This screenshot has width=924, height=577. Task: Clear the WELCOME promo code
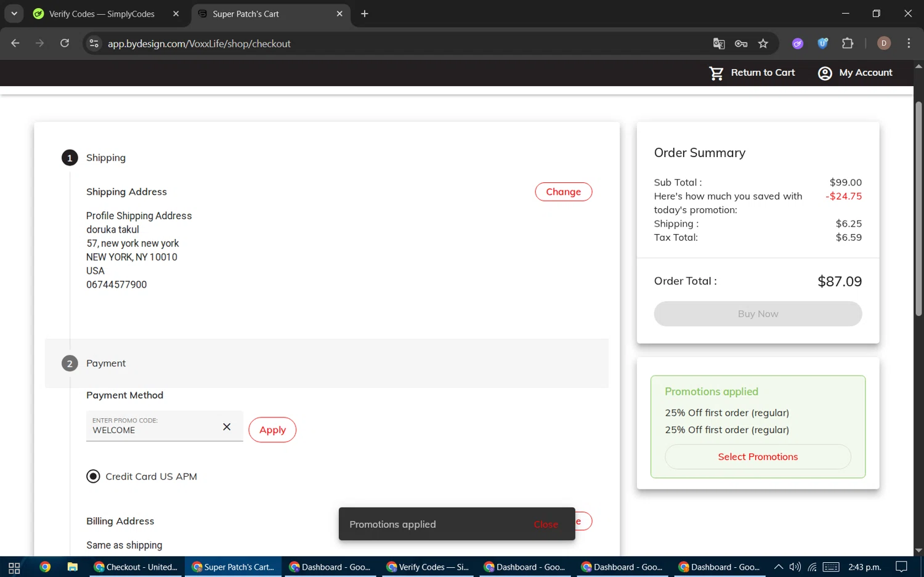pos(227,427)
